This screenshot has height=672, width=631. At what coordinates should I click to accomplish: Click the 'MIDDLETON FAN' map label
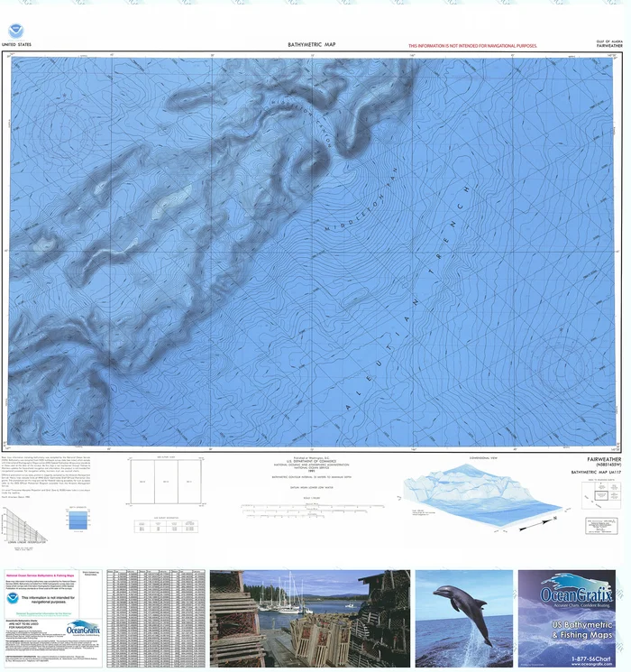361,198
